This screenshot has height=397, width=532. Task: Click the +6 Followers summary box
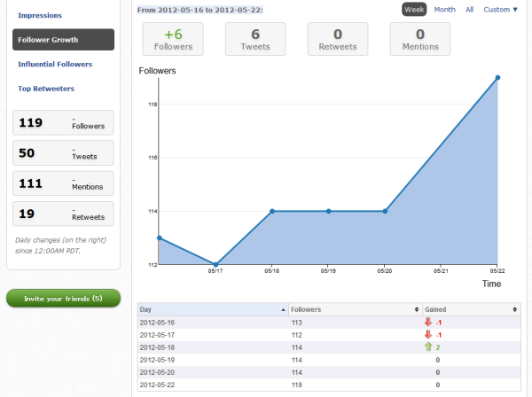tap(173, 39)
